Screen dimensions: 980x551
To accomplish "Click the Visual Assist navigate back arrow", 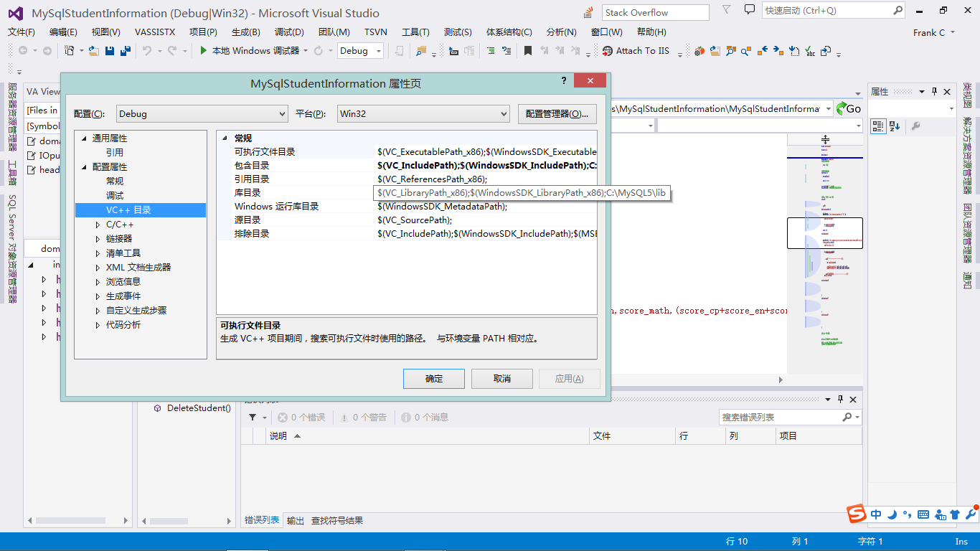I will point(762,50).
